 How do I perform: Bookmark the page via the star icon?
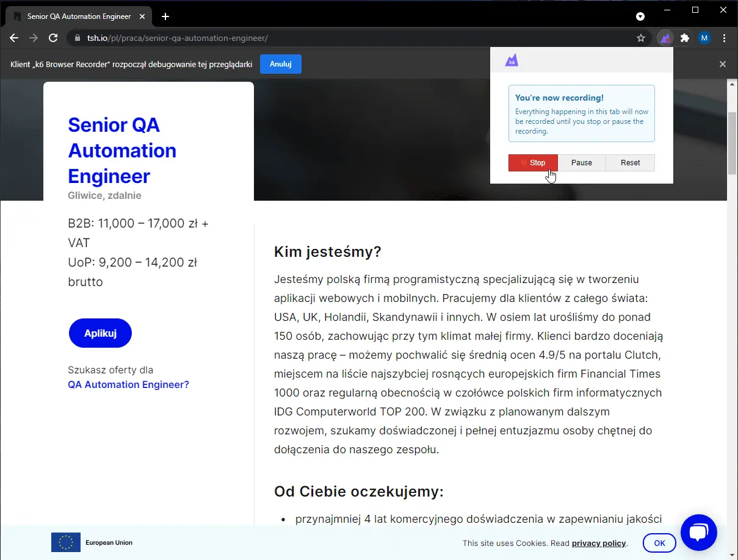tap(641, 38)
